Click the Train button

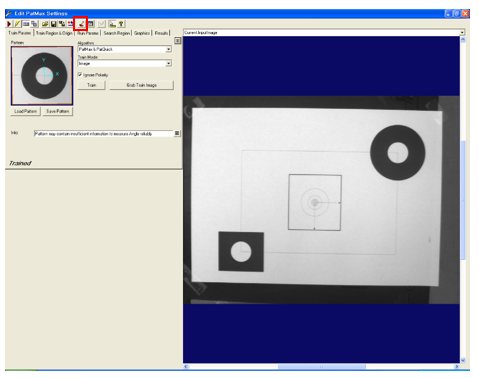[x=92, y=85]
